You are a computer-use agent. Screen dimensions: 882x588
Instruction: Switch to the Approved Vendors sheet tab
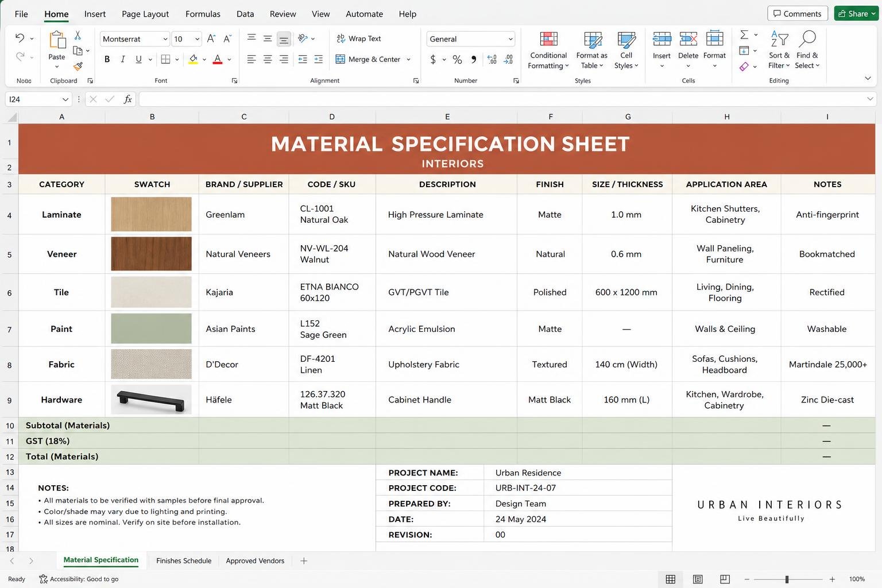(255, 561)
